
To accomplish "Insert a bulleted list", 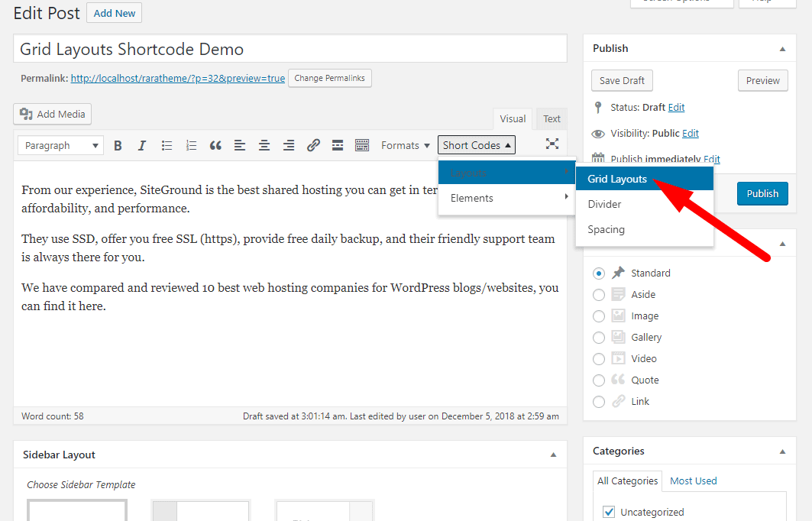I will (x=167, y=145).
